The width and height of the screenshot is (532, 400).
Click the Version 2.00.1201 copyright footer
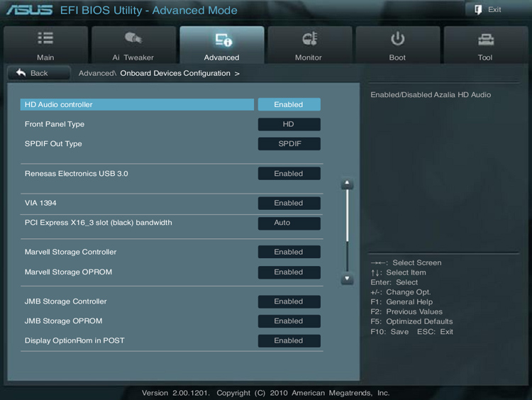click(266, 393)
